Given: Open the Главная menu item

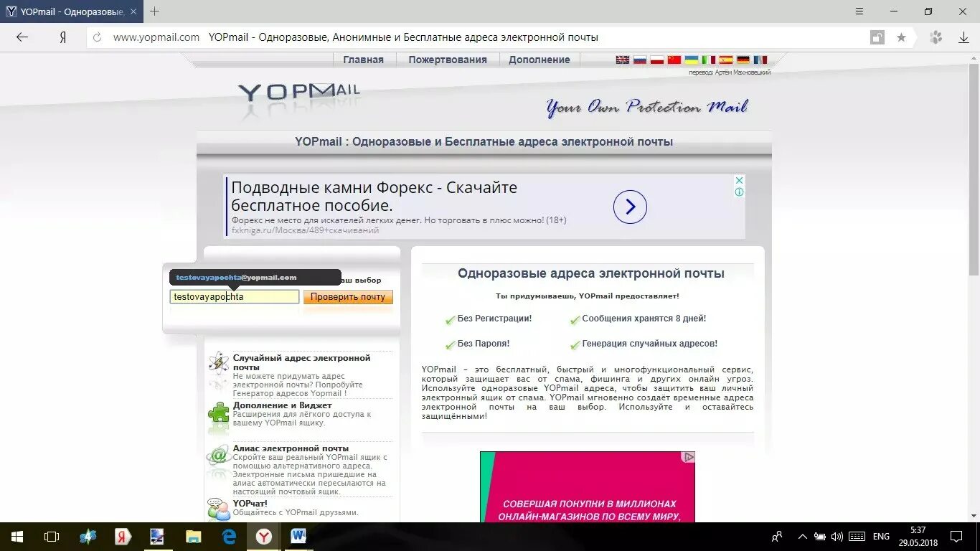Looking at the screenshot, I should tap(363, 60).
